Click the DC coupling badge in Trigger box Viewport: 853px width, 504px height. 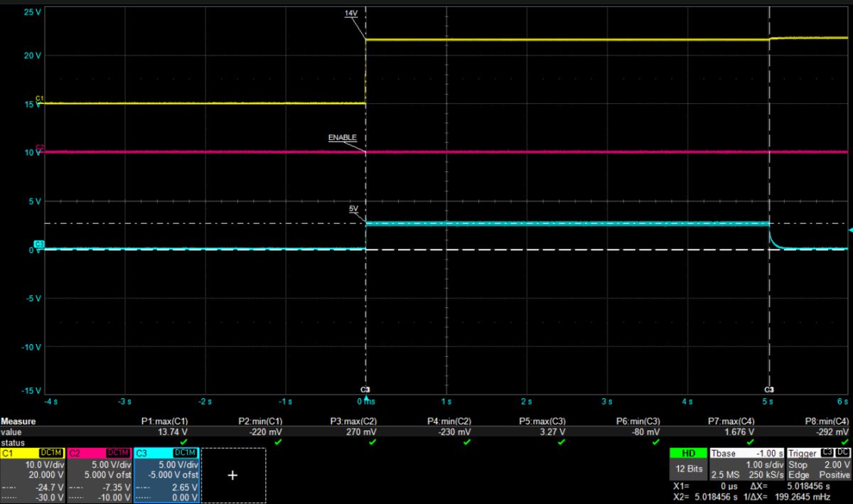click(x=842, y=453)
